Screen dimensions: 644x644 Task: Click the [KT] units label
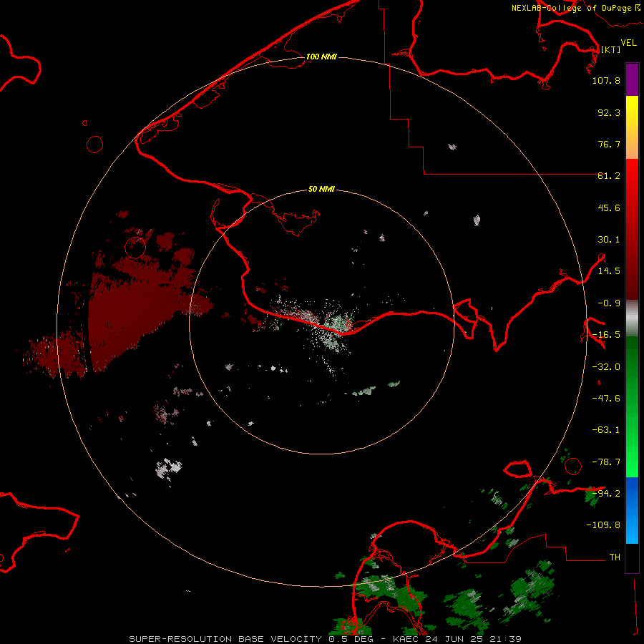pyautogui.click(x=611, y=49)
